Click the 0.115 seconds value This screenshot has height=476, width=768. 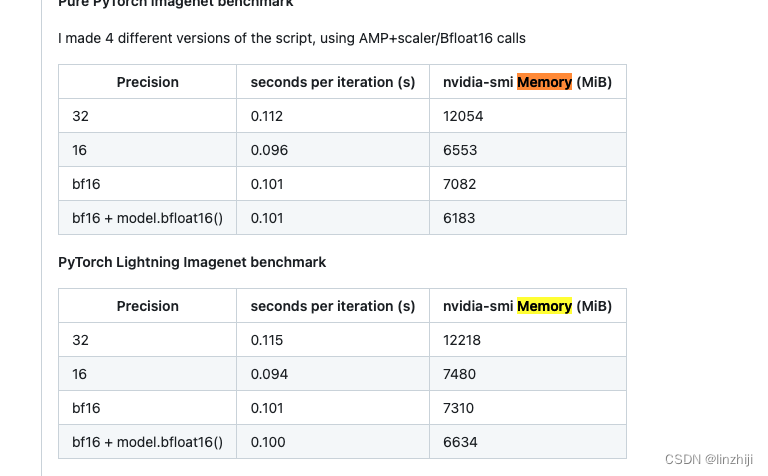267,340
